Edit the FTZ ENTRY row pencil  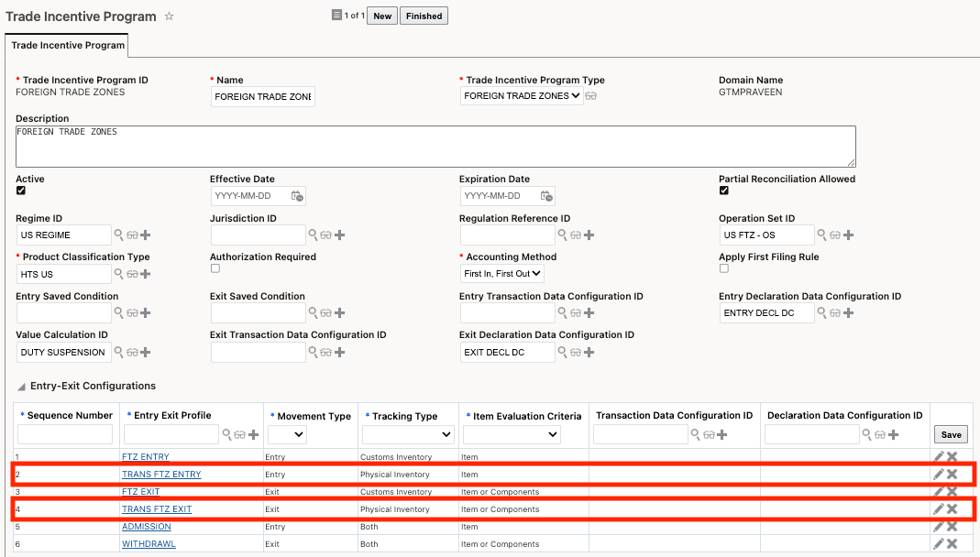click(939, 456)
